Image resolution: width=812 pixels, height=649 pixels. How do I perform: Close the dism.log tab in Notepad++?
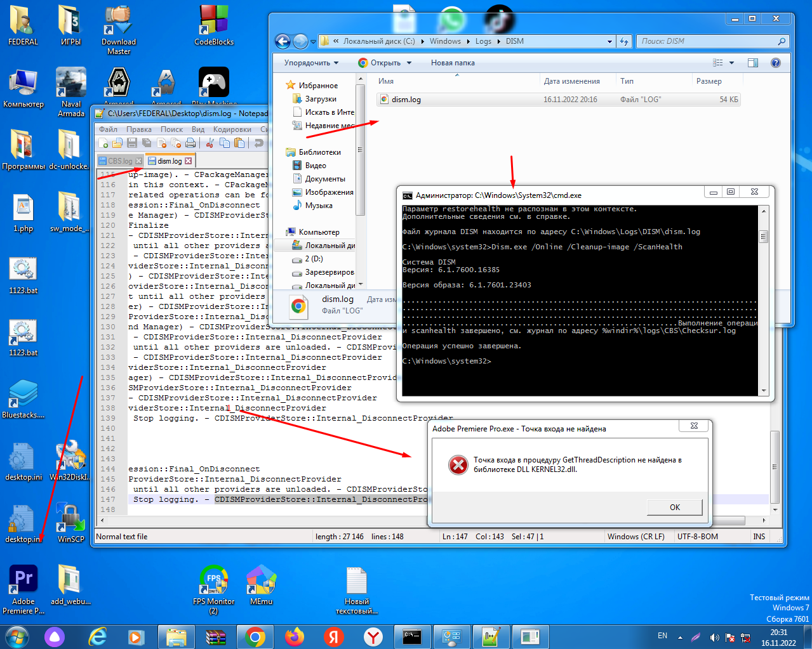pyautogui.click(x=189, y=161)
